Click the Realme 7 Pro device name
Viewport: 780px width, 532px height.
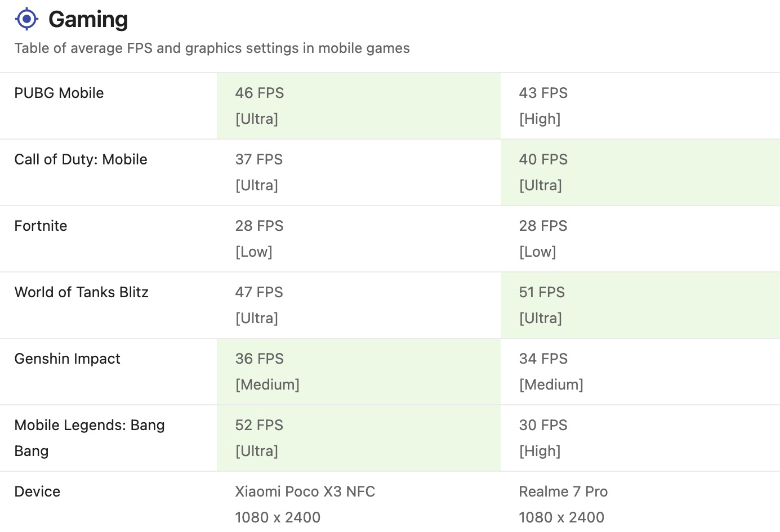[563, 491]
